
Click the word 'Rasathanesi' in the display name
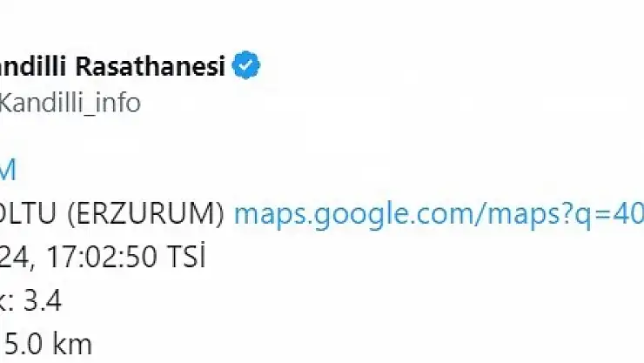151,65
